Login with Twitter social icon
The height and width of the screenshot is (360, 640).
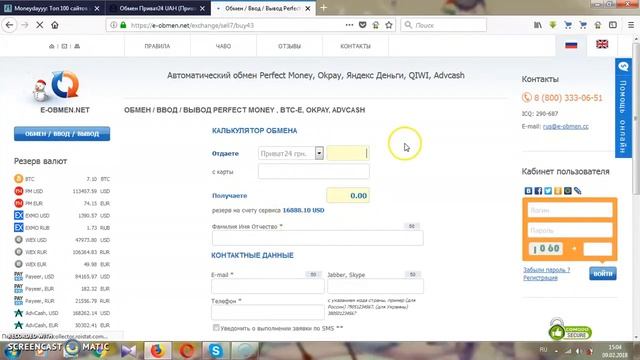point(548,191)
